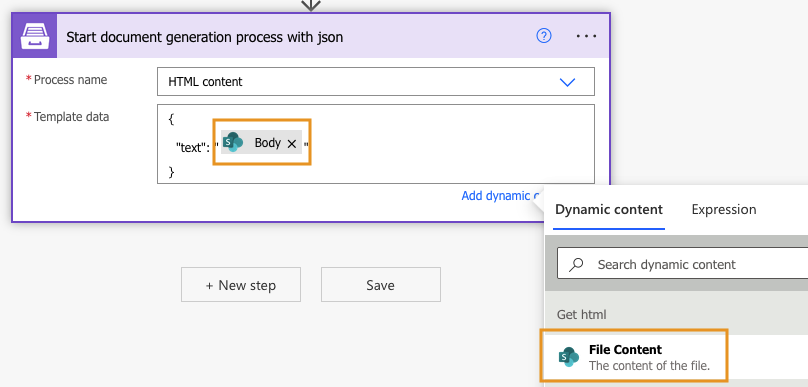Click the Process name label
This screenshot has width=808, height=387.
(x=71, y=80)
